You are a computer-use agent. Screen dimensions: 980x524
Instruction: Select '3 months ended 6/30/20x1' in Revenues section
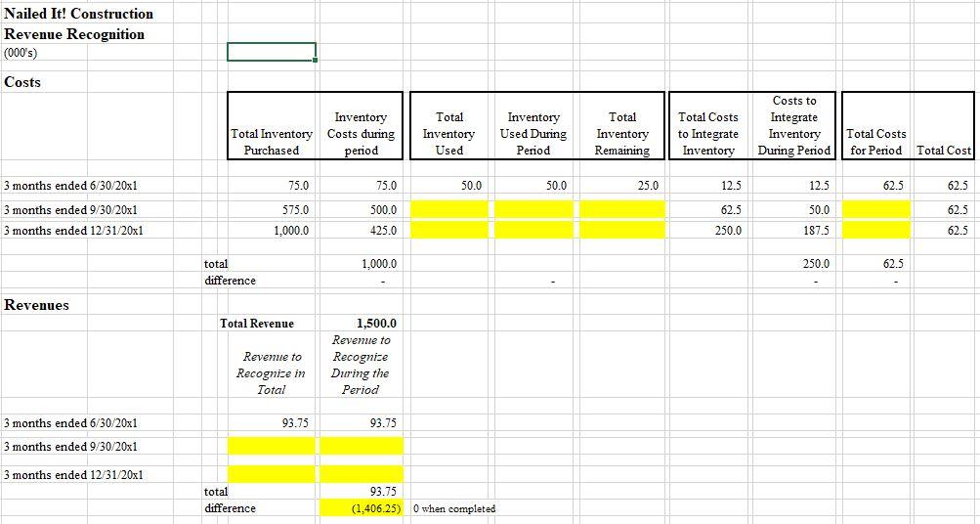70,423
